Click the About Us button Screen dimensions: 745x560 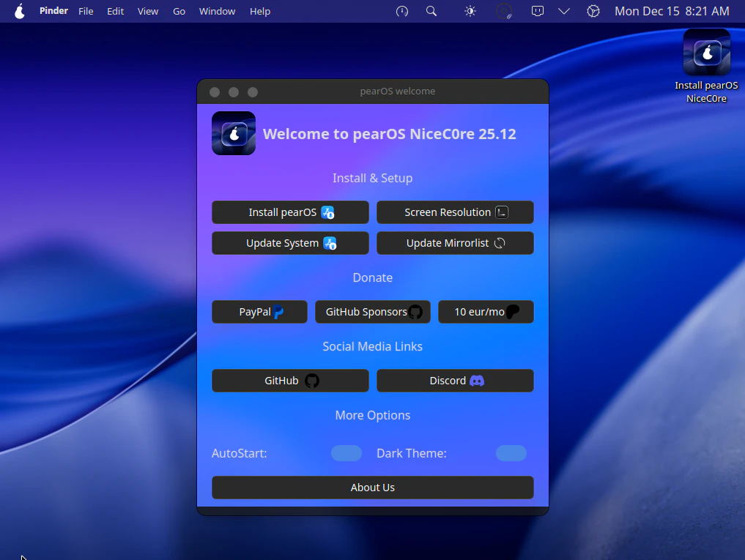pos(372,488)
